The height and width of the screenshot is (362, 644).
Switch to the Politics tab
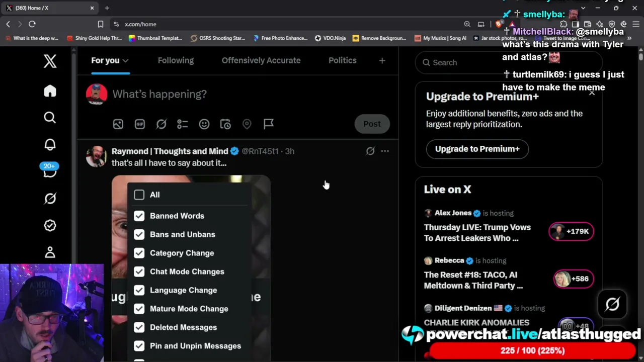[343, 60]
